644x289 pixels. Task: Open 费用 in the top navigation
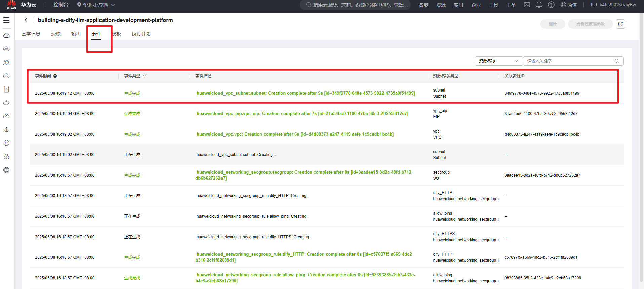(458, 5)
